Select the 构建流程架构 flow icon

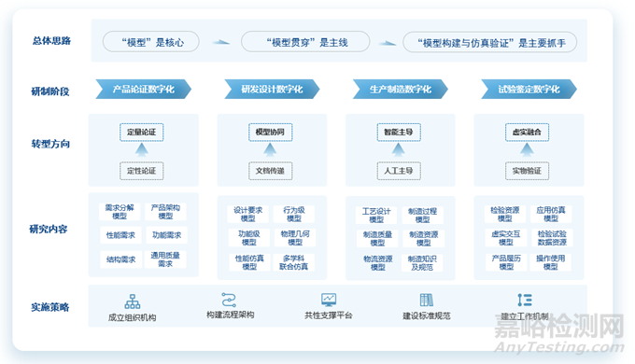[229, 300]
